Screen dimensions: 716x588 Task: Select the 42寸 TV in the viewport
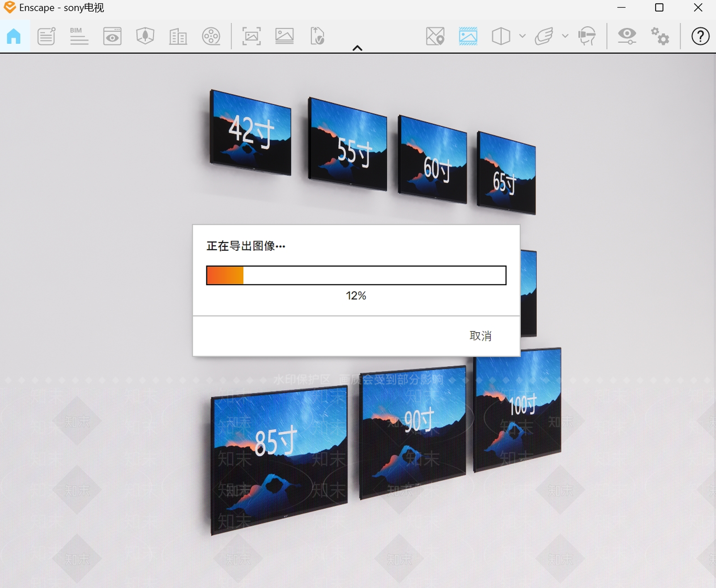tap(251, 133)
